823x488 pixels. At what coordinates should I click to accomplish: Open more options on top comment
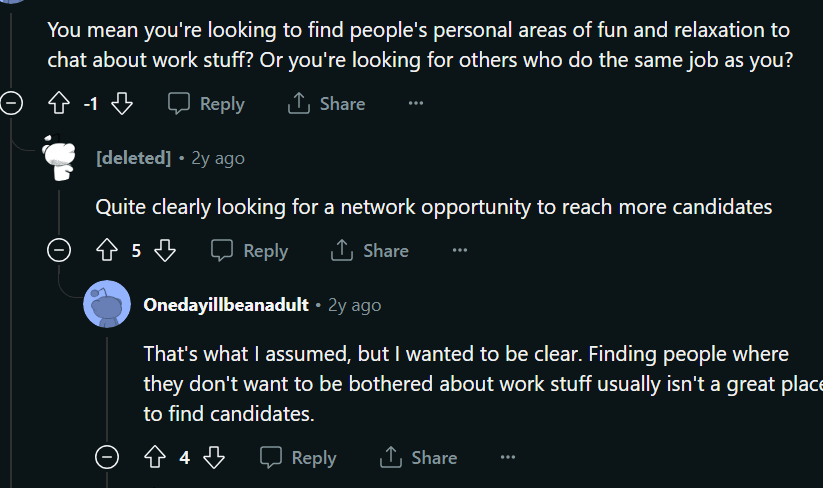(x=416, y=103)
